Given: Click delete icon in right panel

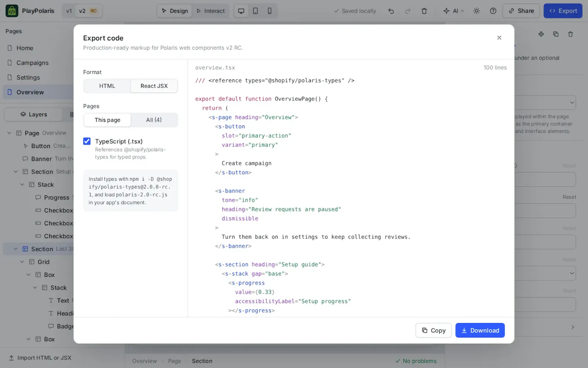Looking at the screenshot, I should click(570, 34).
